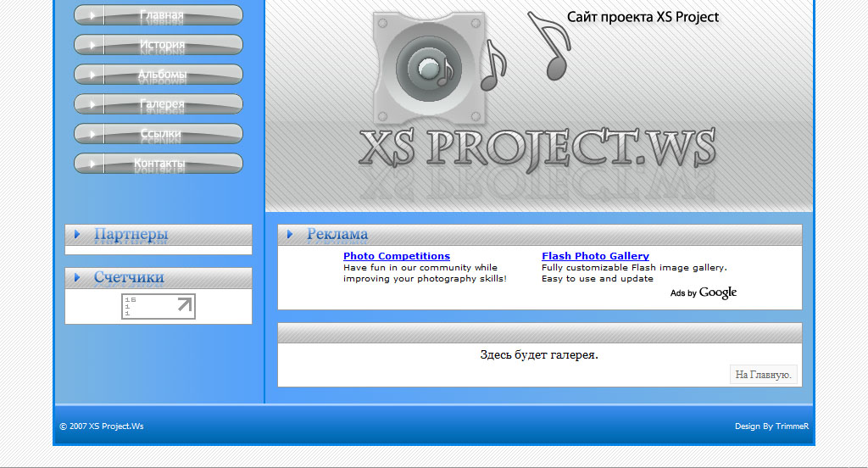The height and width of the screenshot is (468, 868).
Task: Open the visitor counter badge
Action: tap(159, 306)
